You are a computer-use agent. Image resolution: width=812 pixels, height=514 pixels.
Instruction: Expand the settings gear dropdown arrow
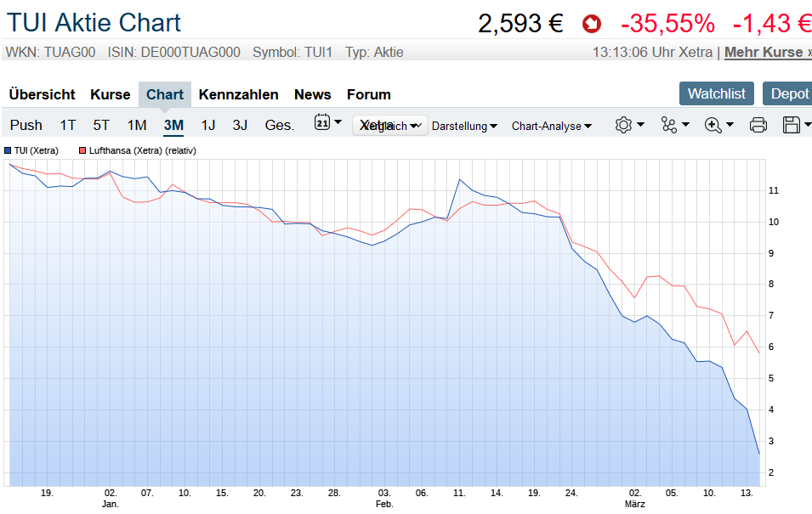(x=640, y=124)
